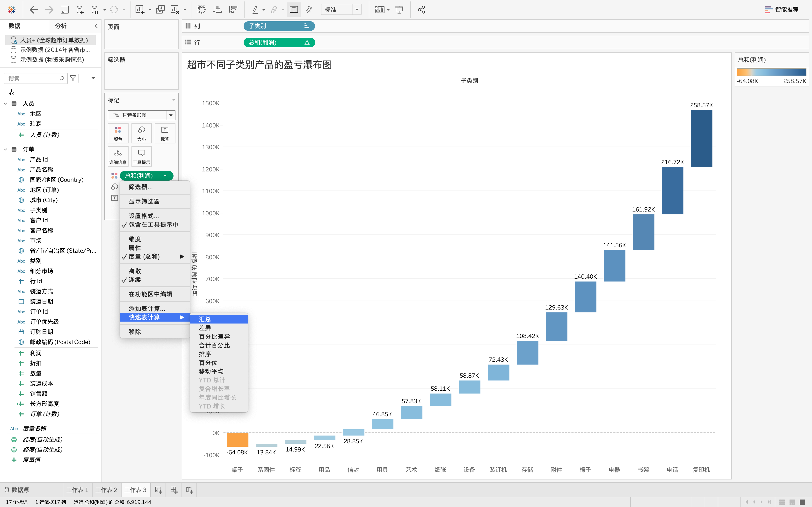Toggle Include in Tooltip menu option
This screenshot has width=812, height=507.
pyautogui.click(x=153, y=225)
